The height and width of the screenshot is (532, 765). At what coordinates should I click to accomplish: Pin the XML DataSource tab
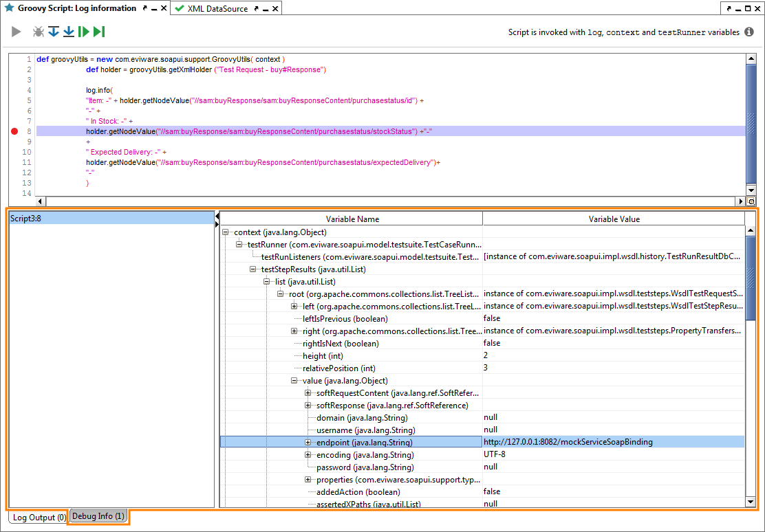click(257, 9)
